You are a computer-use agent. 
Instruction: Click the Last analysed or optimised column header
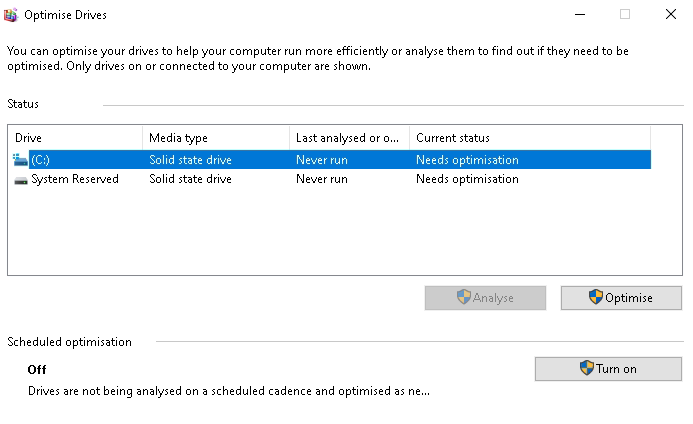click(x=349, y=138)
